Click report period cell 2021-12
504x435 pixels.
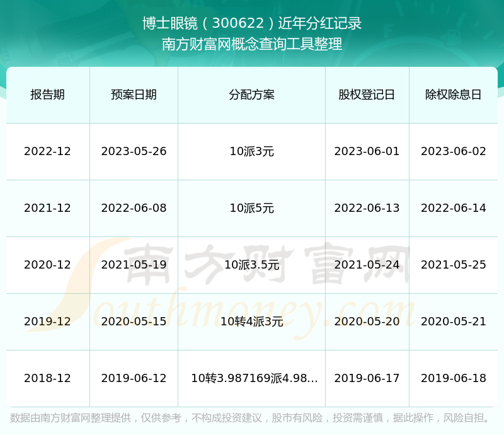click(48, 208)
